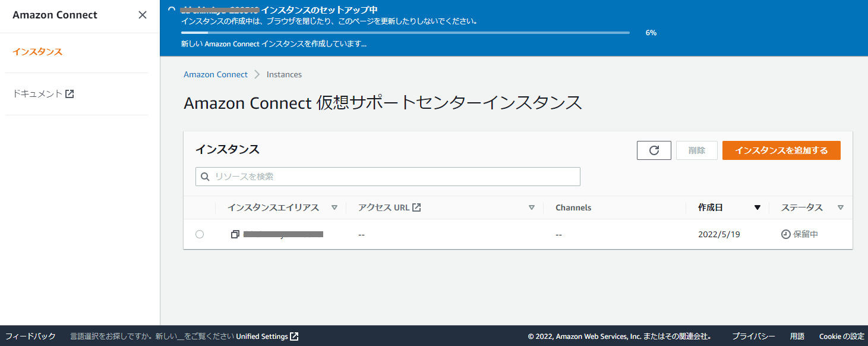Screen dimensions: 868x346
Task: Sort by ステータス column arrow
Action: point(840,207)
